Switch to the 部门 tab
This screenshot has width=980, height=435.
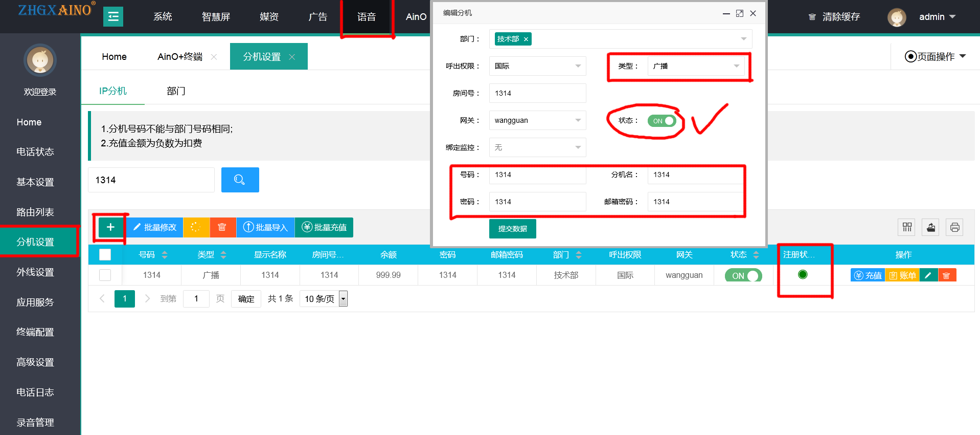(x=176, y=91)
